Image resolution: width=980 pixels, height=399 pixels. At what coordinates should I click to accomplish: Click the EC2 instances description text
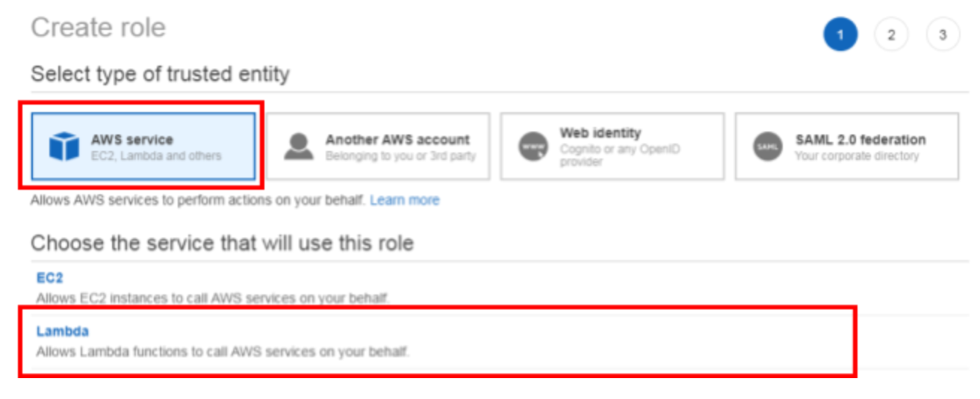click(x=212, y=298)
